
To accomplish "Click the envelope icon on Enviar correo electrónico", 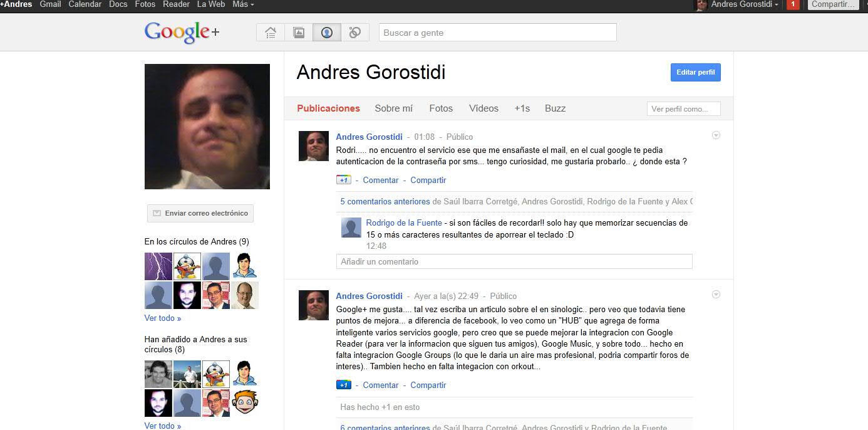I will pos(157,213).
